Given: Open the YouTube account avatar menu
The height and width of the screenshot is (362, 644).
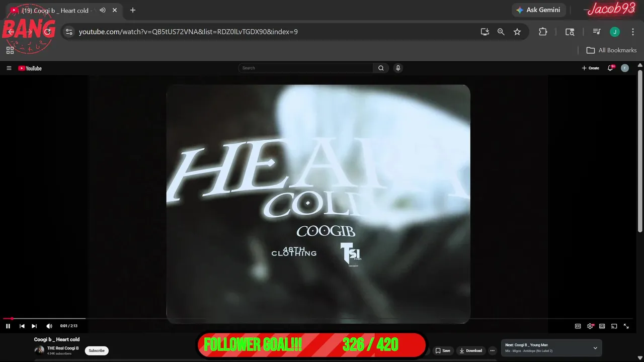Looking at the screenshot, I should click(625, 68).
